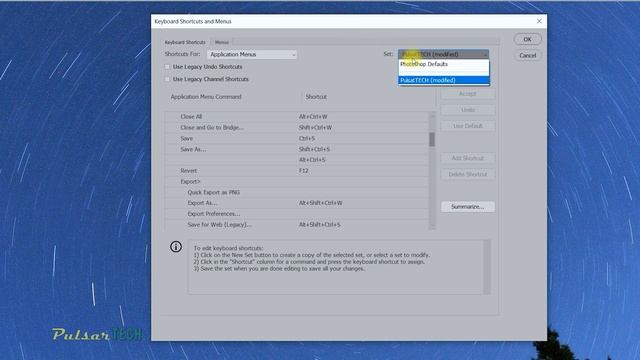Click the info icon beside the instructions
This screenshot has height=360, width=640.
point(176,247)
